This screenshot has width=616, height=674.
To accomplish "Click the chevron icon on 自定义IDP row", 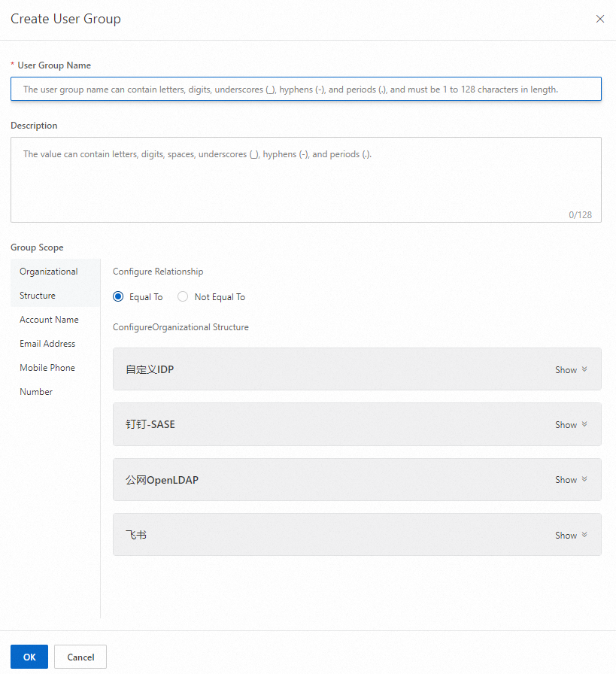I will point(584,369).
